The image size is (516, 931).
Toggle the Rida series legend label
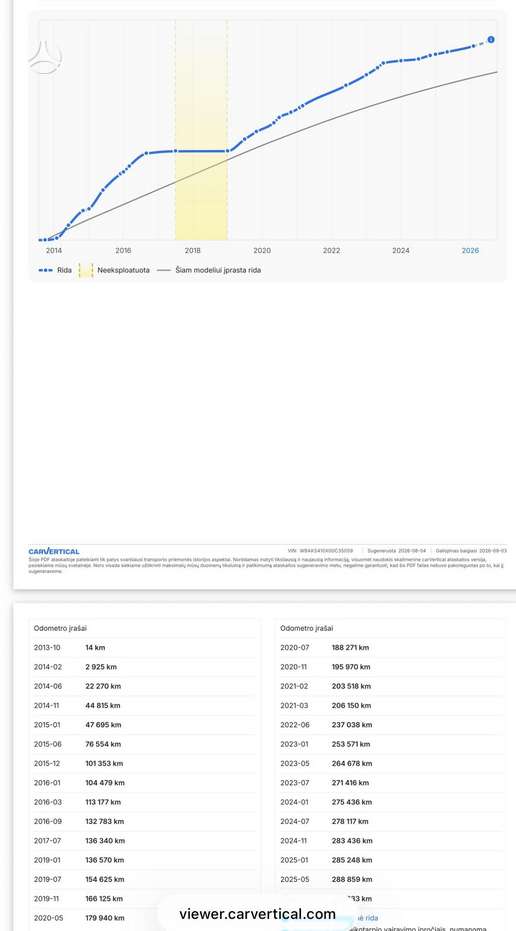click(65, 270)
